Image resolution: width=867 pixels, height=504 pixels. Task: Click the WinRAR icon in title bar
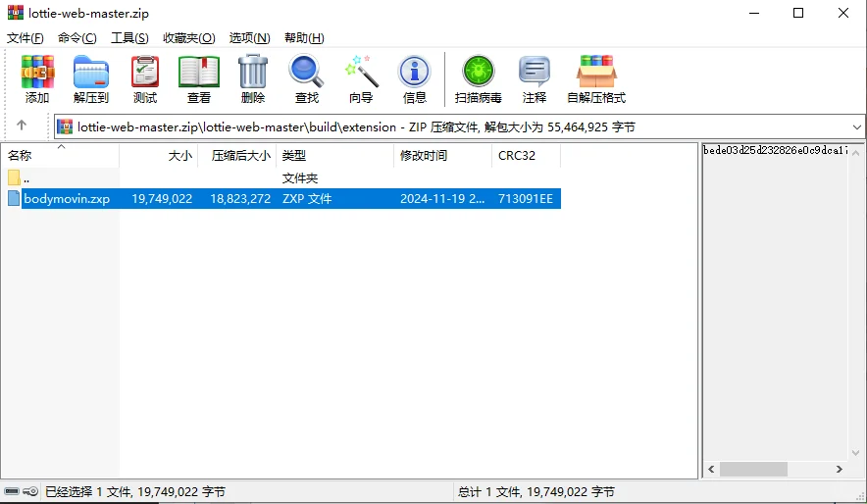coord(16,13)
